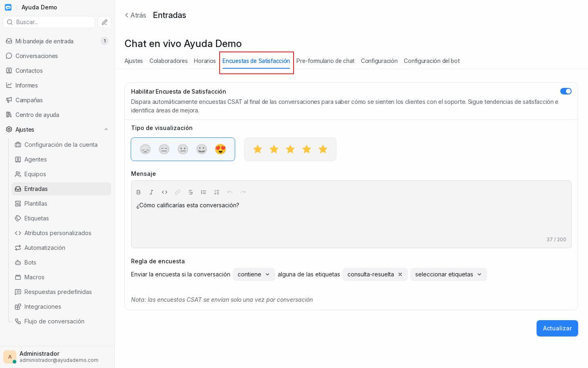The width and height of the screenshot is (588, 368).
Task: Click the Actualizar button
Action: (557, 328)
